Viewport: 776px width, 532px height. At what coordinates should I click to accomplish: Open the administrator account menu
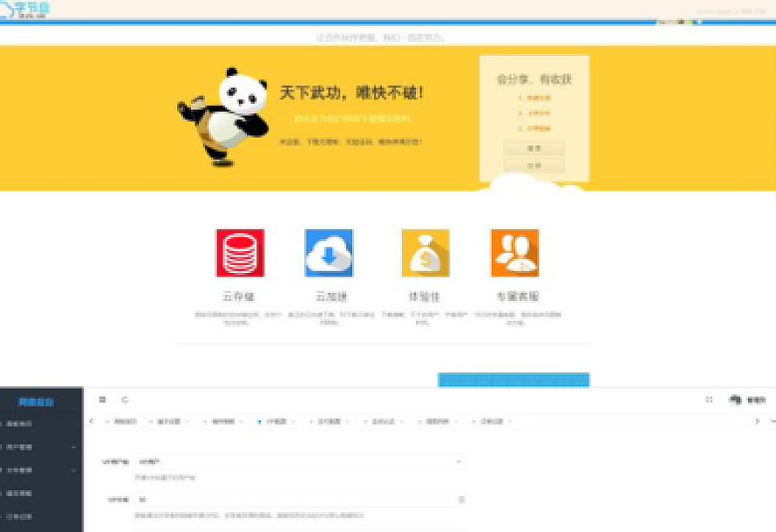tap(748, 399)
